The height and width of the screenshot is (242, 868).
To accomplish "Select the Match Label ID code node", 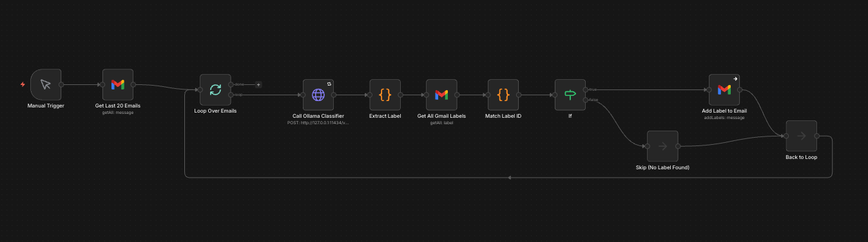I will [503, 95].
